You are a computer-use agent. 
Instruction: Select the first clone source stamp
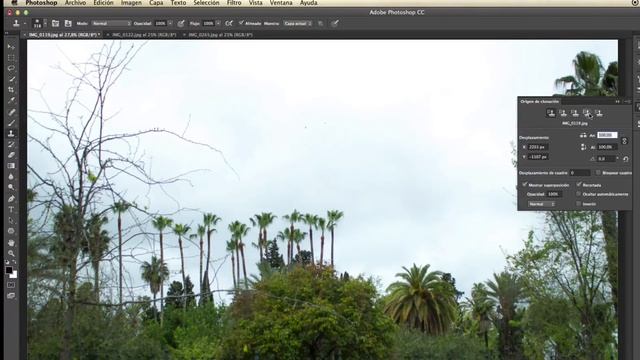[551, 113]
